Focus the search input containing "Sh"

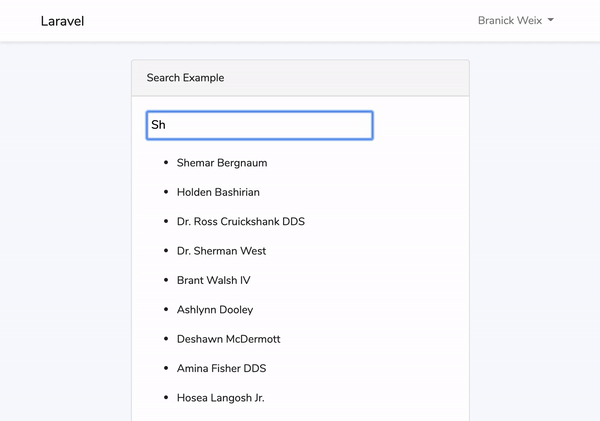pyautogui.click(x=259, y=125)
